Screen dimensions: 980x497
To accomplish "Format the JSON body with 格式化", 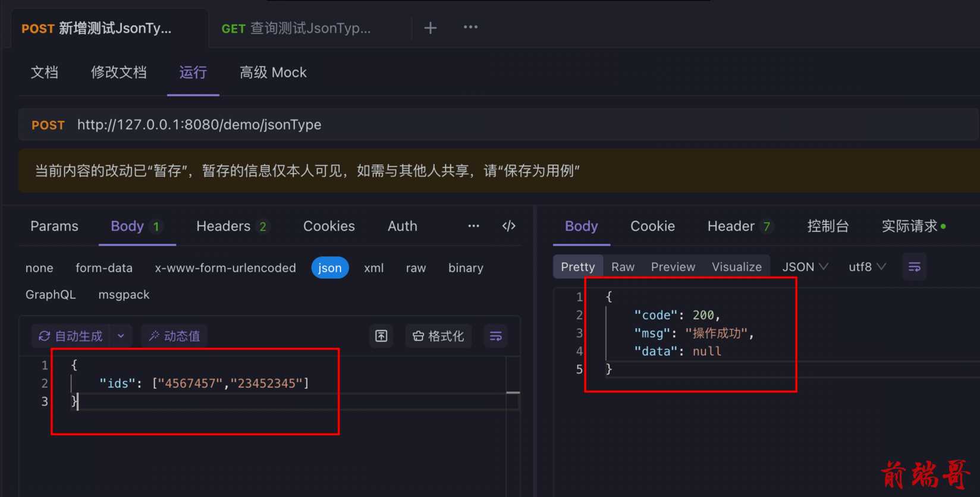I will pyautogui.click(x=439, y=336).
